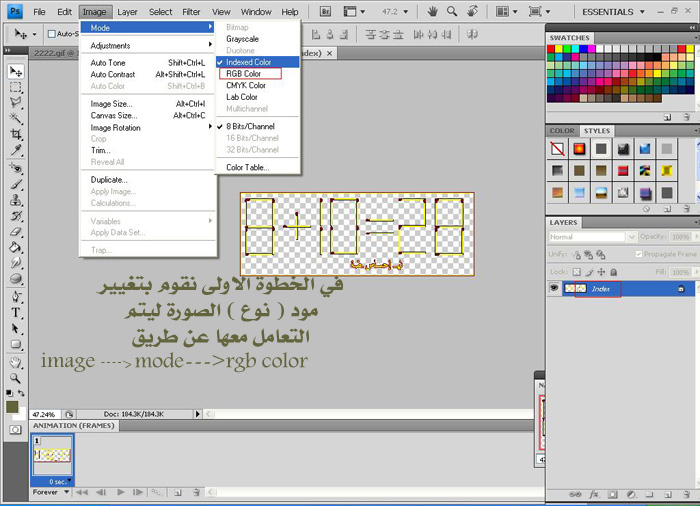Open the ESSENTIALS workspace dropdown
Screen dimensions: 700x506
click(x=613, y=12)
